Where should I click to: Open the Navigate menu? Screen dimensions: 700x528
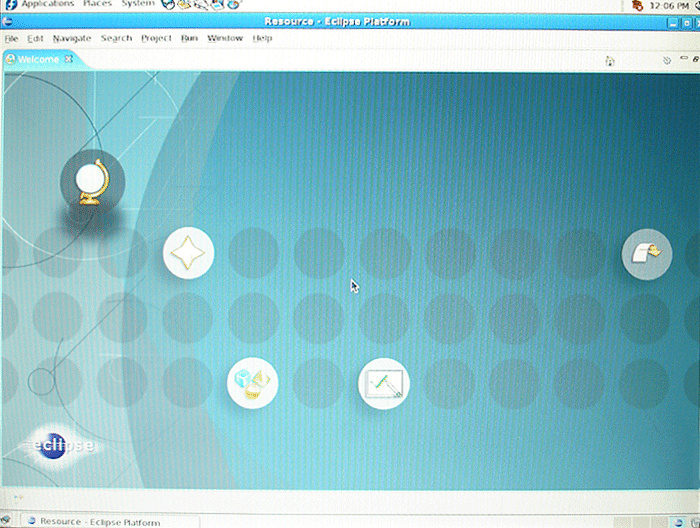(72, 38)
